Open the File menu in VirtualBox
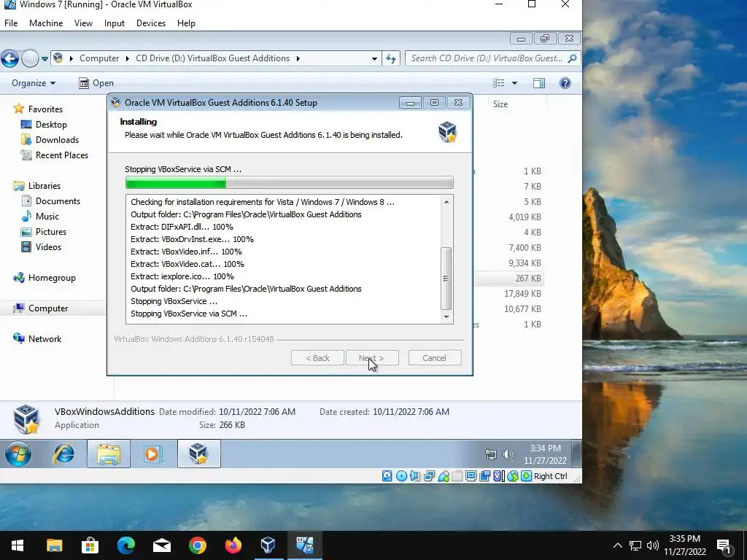Screen dimensions: 747x560 [11, 23]
